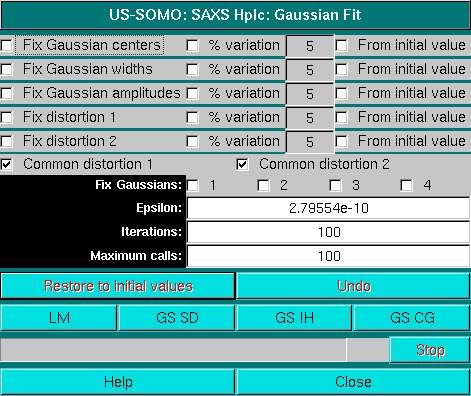Enable Fix distortion 1 checkbox

point(6,117)
